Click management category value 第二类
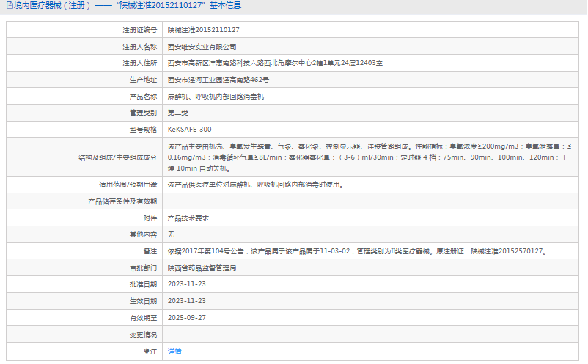Viewport: 588px width, 364px height. pyautogui.click(x=178, y=113)
